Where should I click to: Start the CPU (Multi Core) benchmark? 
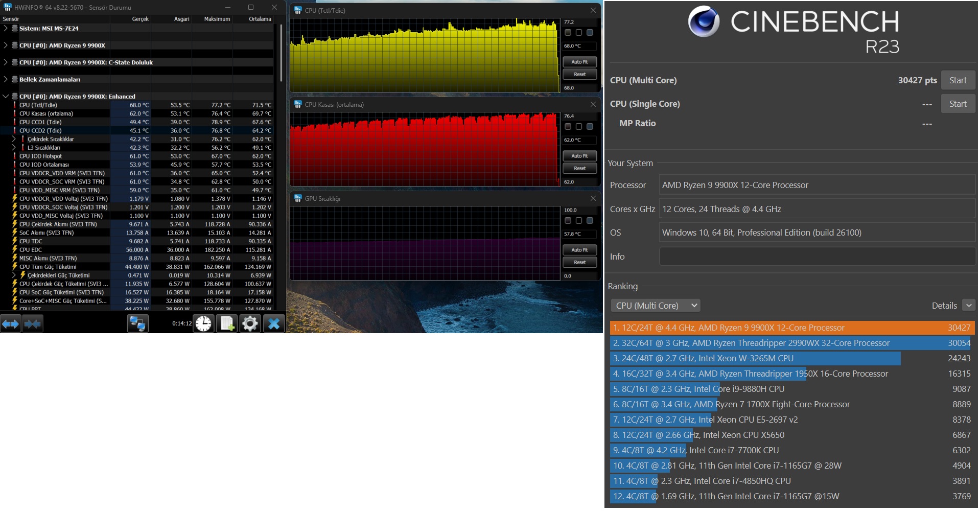[958, 80]
